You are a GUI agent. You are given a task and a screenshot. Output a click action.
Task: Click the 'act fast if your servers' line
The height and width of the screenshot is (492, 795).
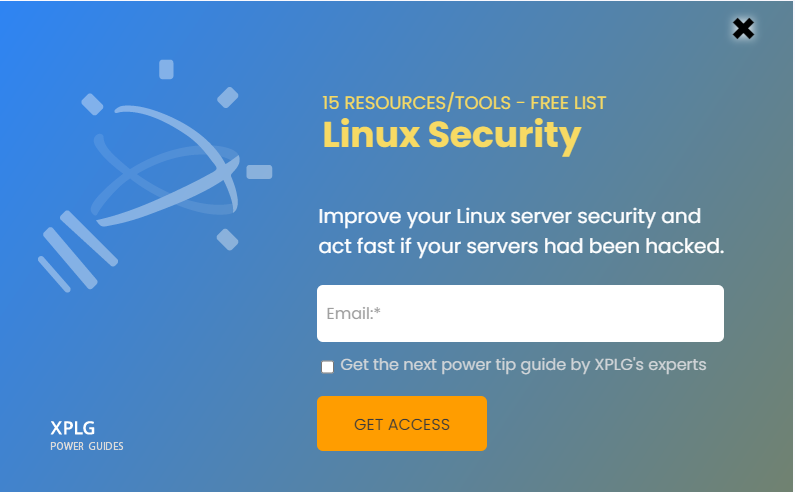tap(521, 247)
